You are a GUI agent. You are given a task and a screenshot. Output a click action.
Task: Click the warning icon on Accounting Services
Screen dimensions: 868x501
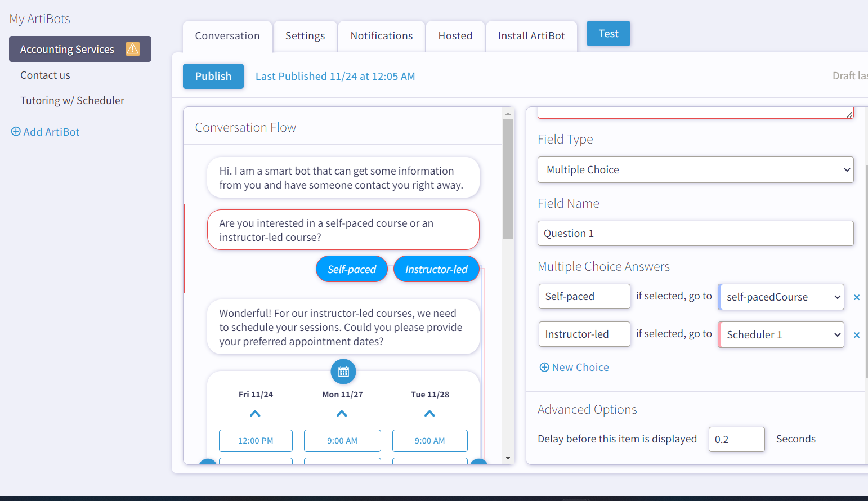click(133, 49)
